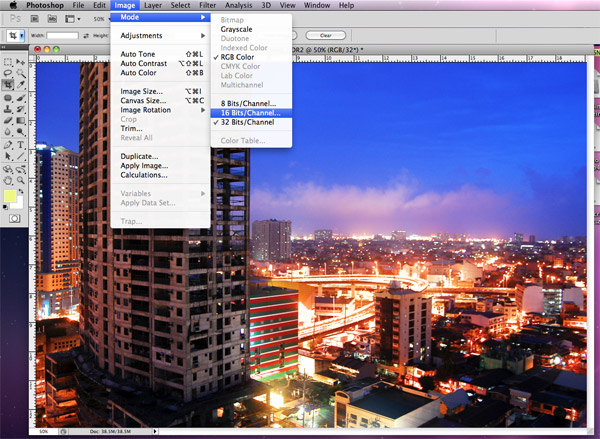This screenshot has width=600, height=439.
Task: Select the Move tool
Action: click(x=21, y=62)
